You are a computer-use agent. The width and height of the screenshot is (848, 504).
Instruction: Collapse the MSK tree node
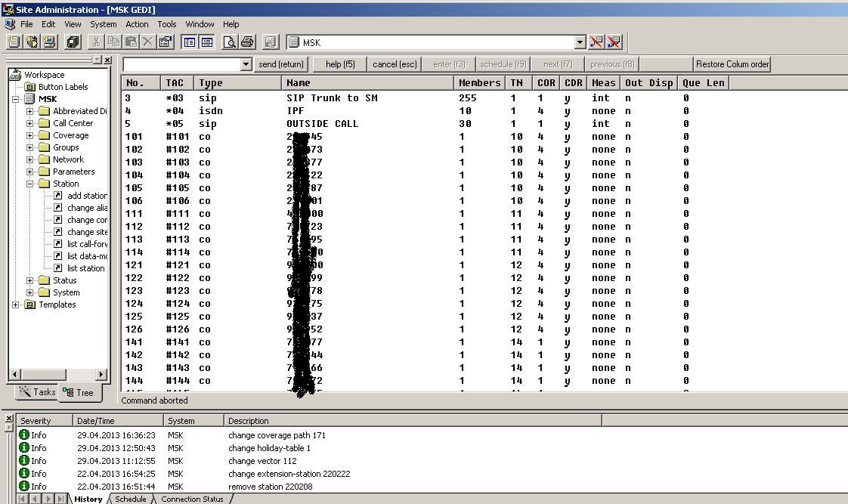pyautogui.click(x=16, y=99)
